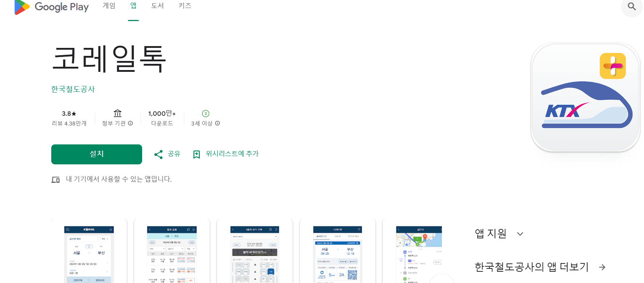Add app via 위시리스트에 추가 text
The image size is (644, 283).
pos(232,154)
